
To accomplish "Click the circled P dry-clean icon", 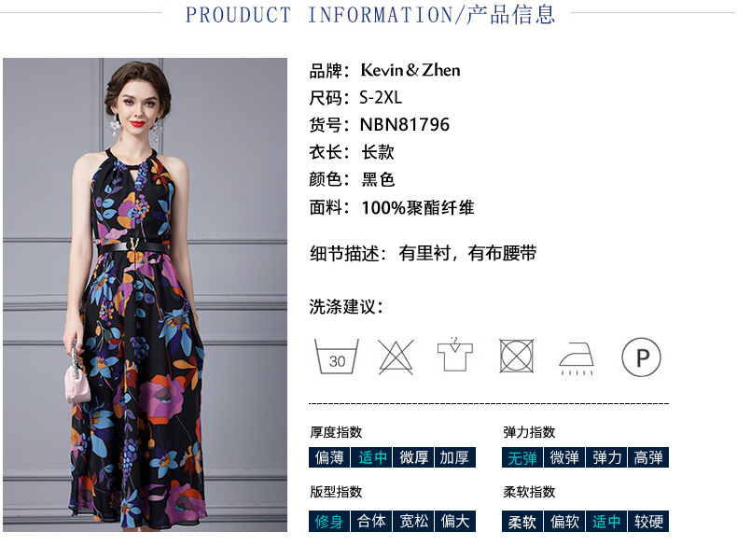I will [x=641, y=357].
